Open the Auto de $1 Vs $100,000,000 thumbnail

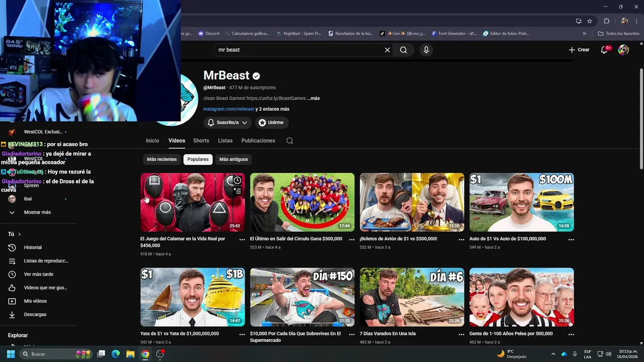pyautogui.click(x=522, y=202)
